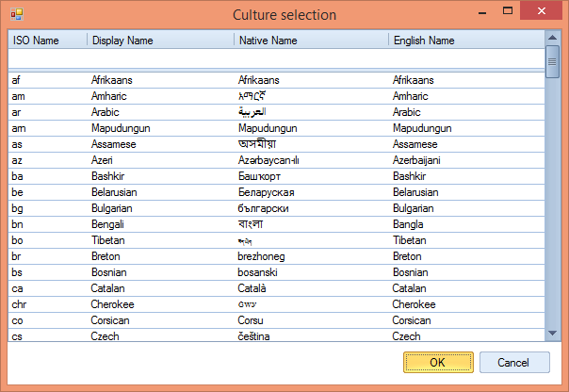
Task: Click Tibetan in English Name column
Action: (x=410, y=240)
